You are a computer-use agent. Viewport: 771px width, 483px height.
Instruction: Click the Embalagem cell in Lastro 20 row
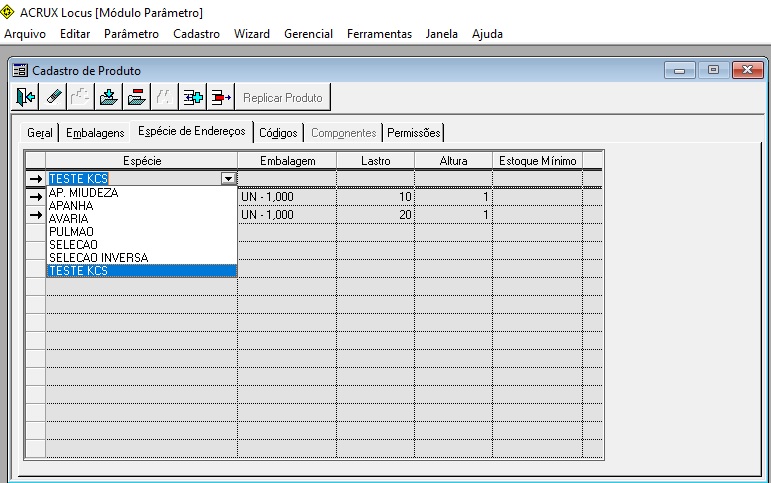[x=287, y=215]
